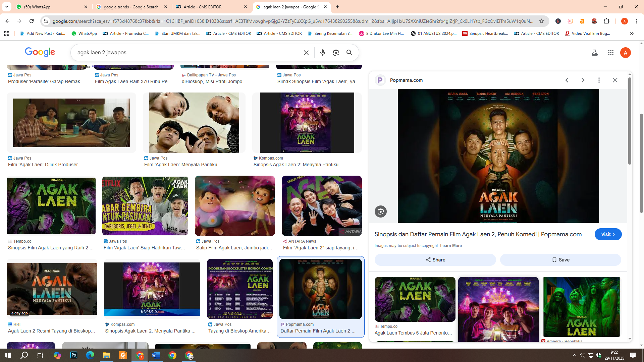
Task: Open the RRI Agak Laen 2 Resmi Tayang thumbnail
Action: 52,289
